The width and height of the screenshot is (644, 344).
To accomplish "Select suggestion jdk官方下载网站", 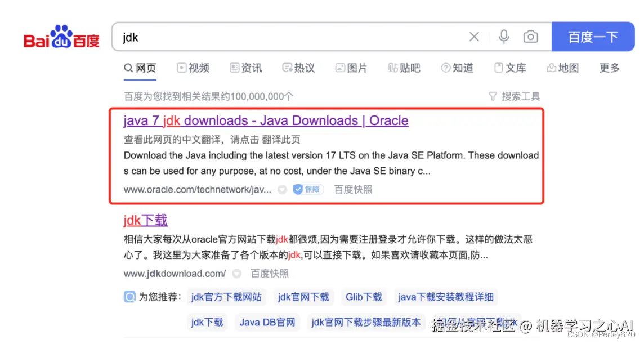I will click(226, 297).
